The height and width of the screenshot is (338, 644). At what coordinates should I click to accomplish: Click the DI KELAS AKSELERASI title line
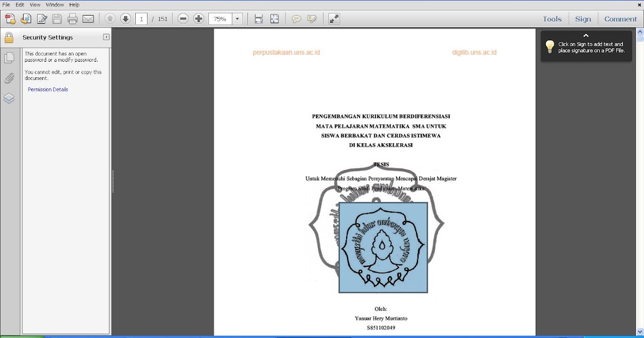[x=381, y=145]
